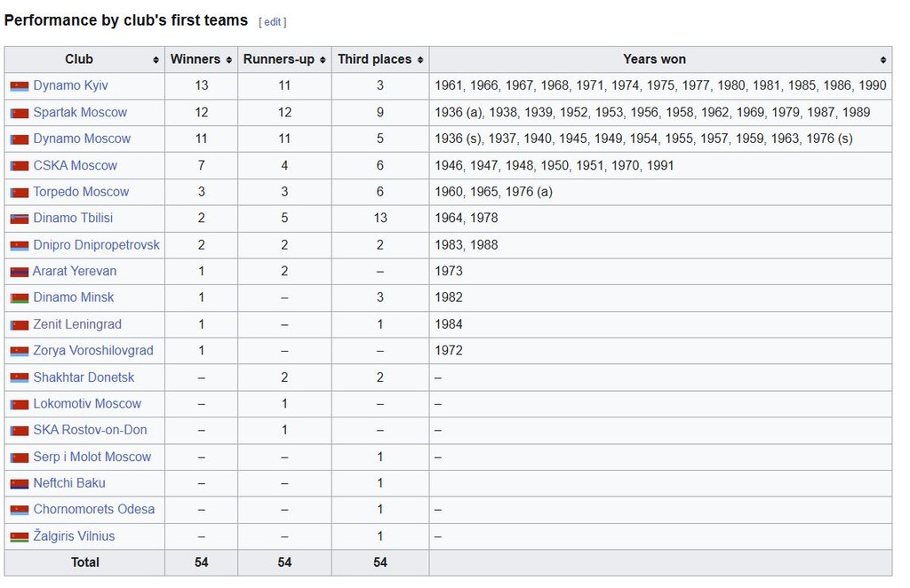The width and height of the screenshot is (910, 588).
Task: Click the flag icon beside Dinamo Tbilisi
Action: click(x=20, y=219)
